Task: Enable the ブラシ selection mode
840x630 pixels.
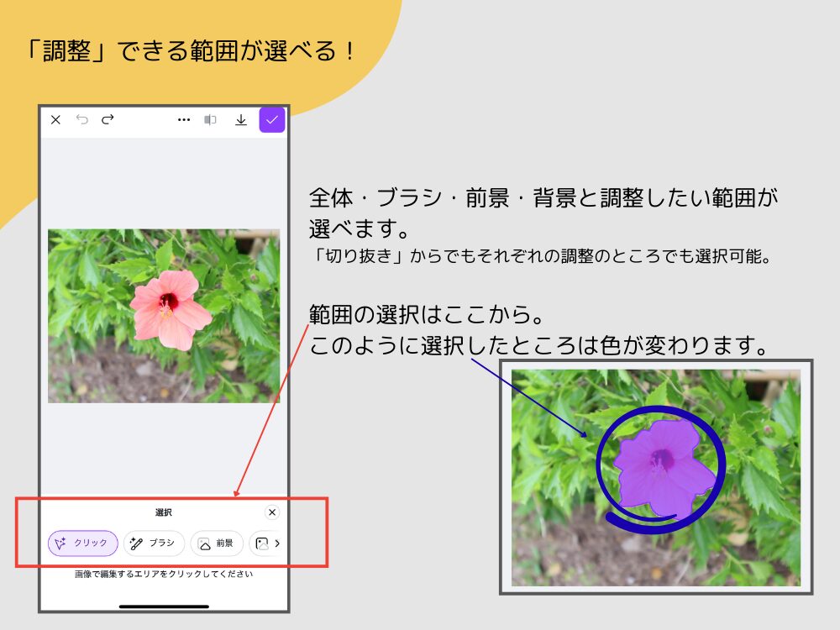Action: [x=154, y=543]
